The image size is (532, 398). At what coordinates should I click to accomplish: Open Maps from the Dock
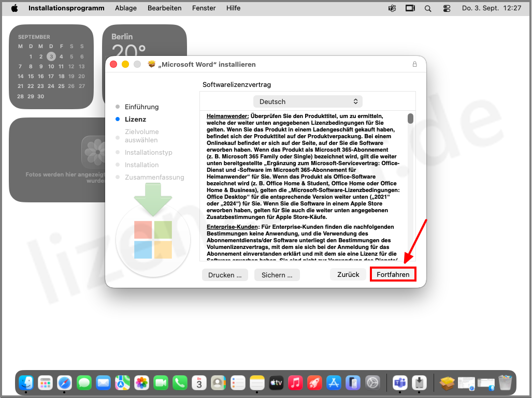point(122,383)
